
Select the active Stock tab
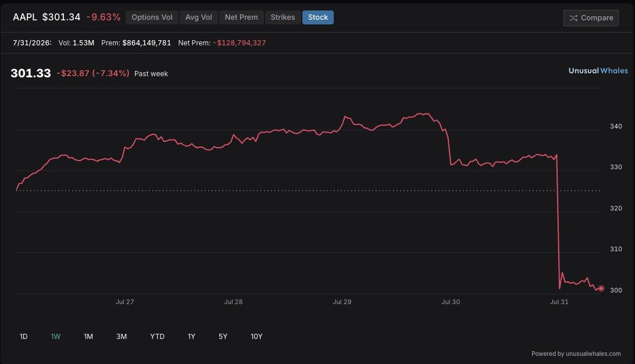click(318, 17)
